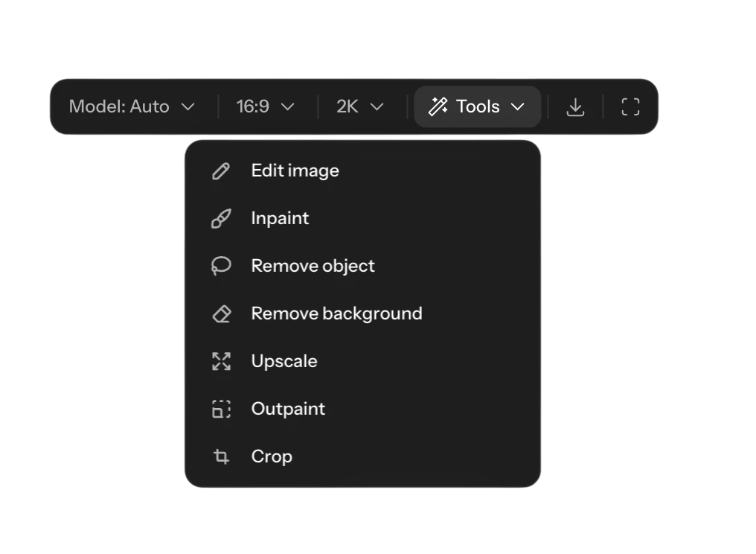Click the fullscreen expand icon
Image resolution: width=756 pixels, height=554 pixels.
tap(630, 107)
